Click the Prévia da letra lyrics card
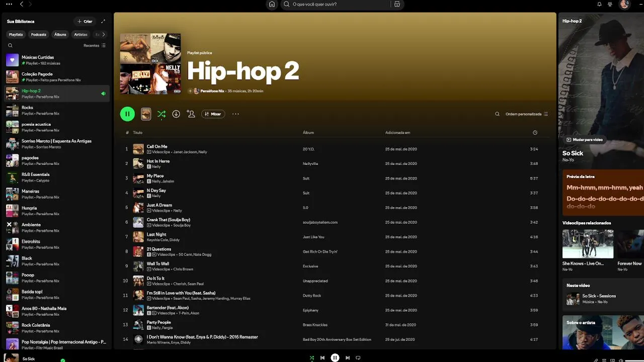The width and height of the screenshot is (644, 362). [x=603, y=193]
